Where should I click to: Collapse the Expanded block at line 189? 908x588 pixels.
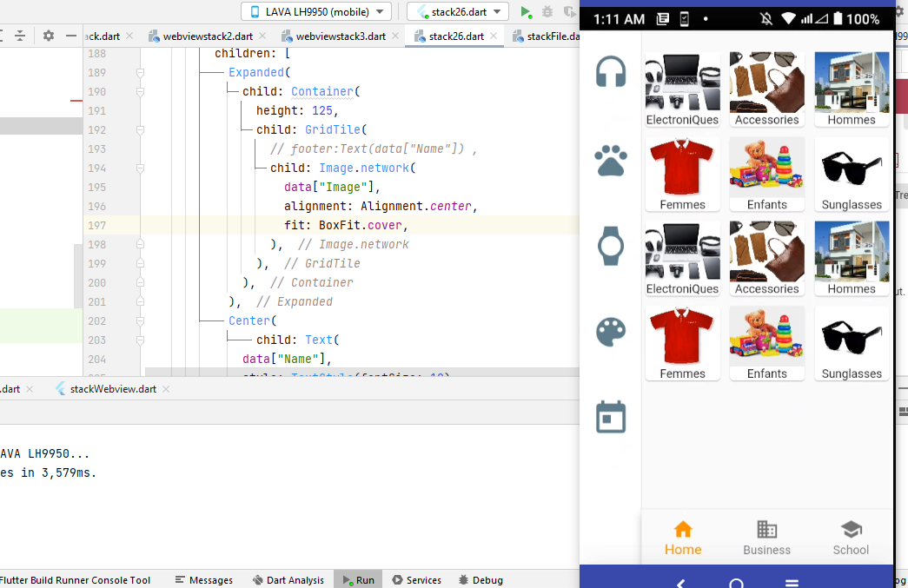pyautogui.click(x=140, y=72)
